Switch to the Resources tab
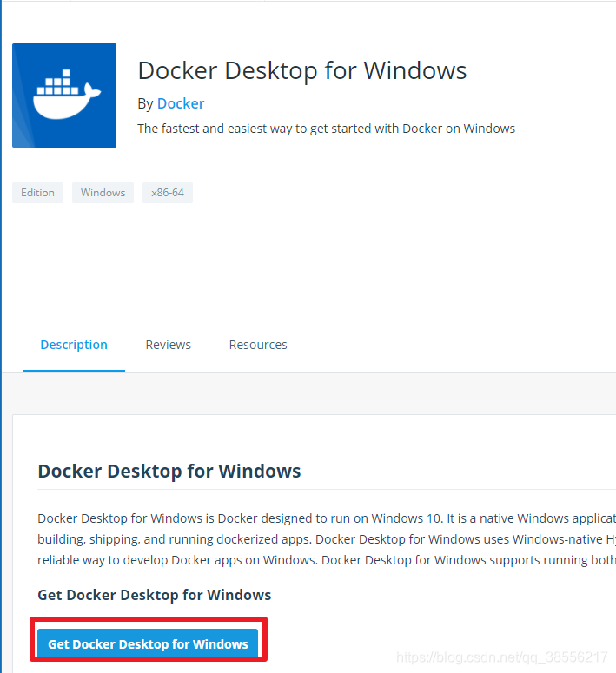Screen dimensions: 616x673 pyautogui.click(x=258, y=345)
